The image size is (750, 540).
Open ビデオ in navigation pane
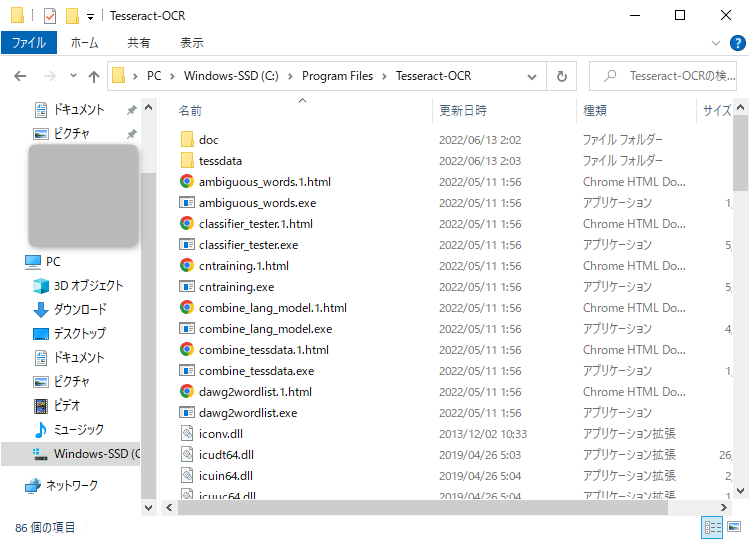66,406
